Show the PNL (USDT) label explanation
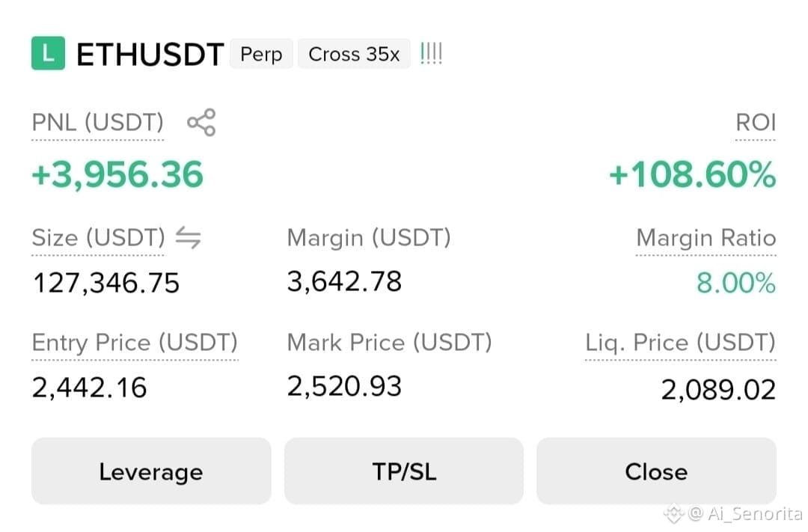The height and width of the screenshot is (532, 808). pyautogui.click(x=97, y=123)
